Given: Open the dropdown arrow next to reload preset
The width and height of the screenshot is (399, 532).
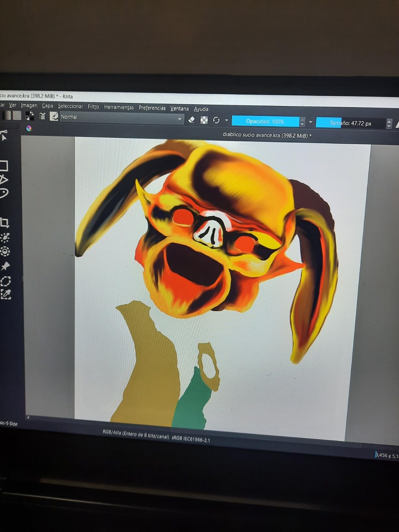Looking at the screenshot, I should (227, 120).
